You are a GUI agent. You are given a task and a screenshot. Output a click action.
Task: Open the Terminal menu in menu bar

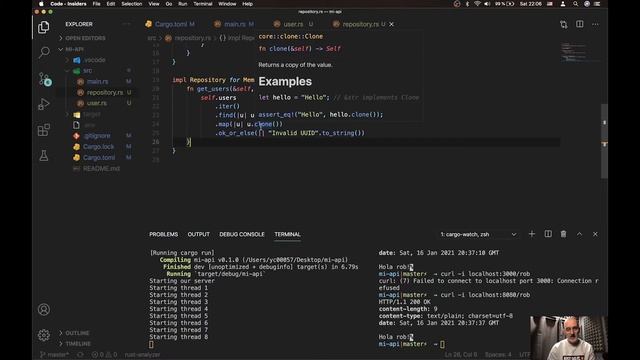point(202,4)
